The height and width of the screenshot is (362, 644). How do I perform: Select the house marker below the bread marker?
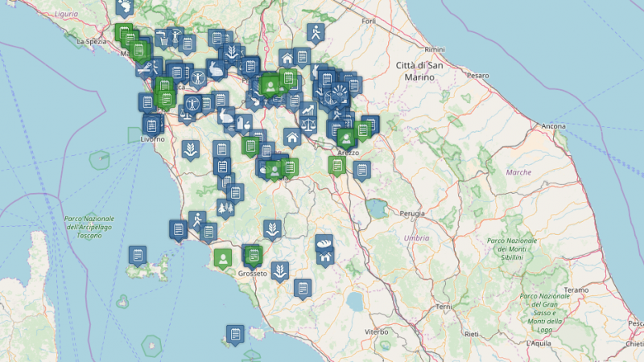coord(324,257)
